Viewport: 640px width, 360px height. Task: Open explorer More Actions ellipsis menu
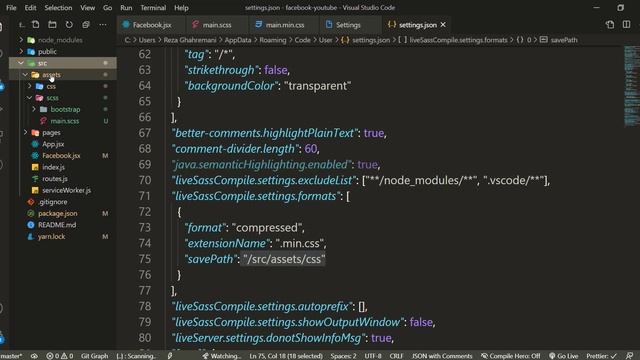tap(103, 25)
